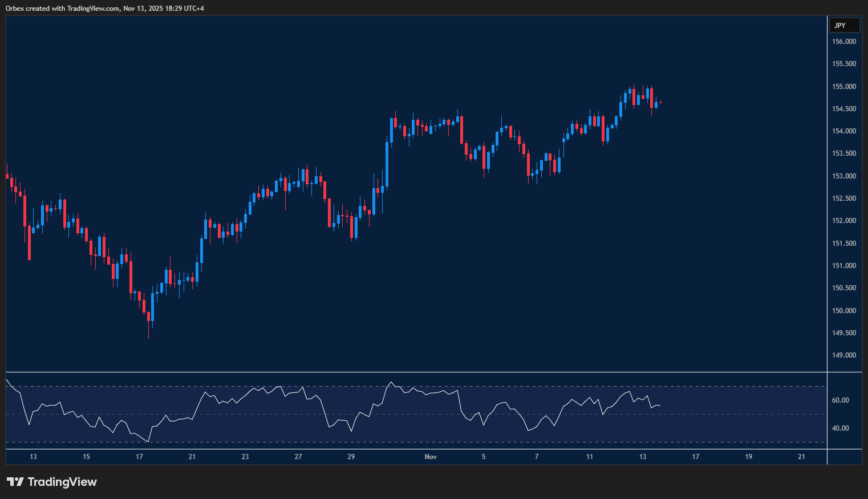Select the RSI line's latest endpoint
The height and width of the screenshot is (499, 868).
tap(660, 405)
